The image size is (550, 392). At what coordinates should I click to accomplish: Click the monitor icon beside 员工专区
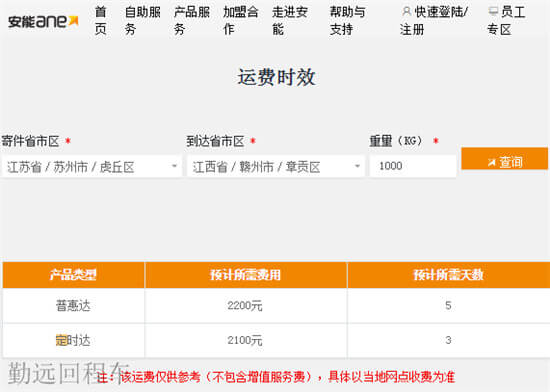coord(493,12)
